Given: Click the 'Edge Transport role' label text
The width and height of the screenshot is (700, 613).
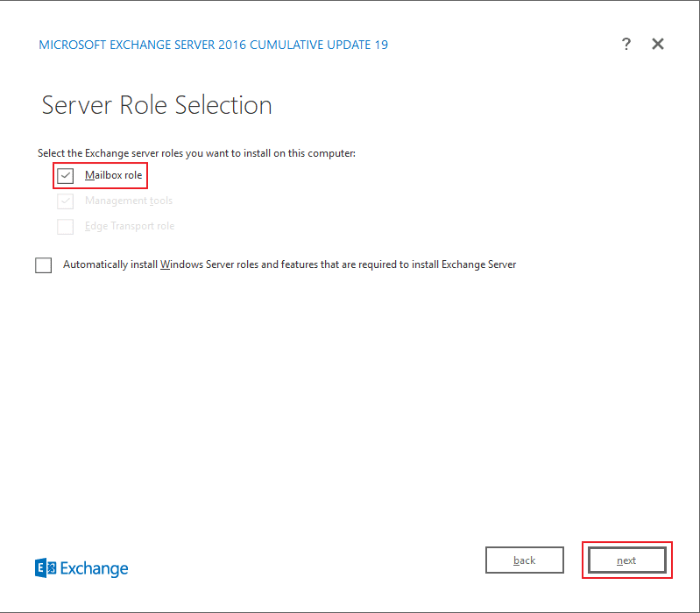Looking at the screenshot, I should click(x=130, y=226).
